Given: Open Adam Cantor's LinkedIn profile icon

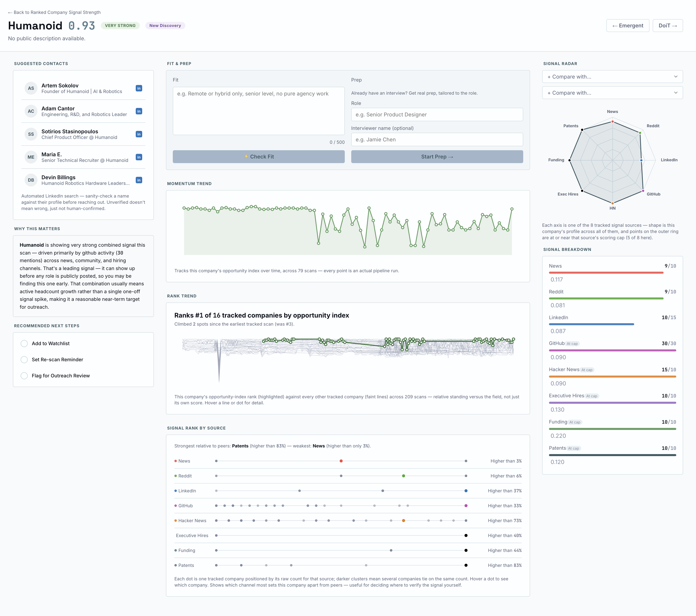Looking at the screenshot, I should [x=139, y=111].
